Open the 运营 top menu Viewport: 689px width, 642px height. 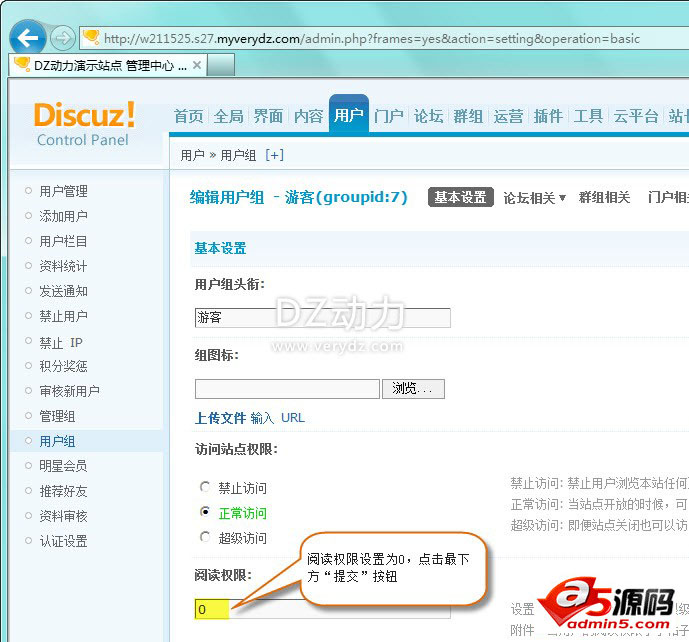[x=508, y=116]
